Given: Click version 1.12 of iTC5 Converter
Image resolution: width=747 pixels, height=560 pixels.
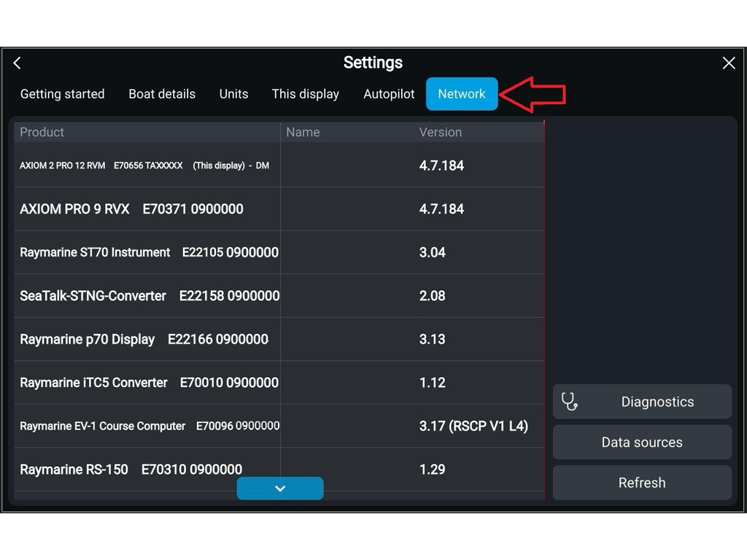Looking at the screenshot, I should click(x=432, y=382).
